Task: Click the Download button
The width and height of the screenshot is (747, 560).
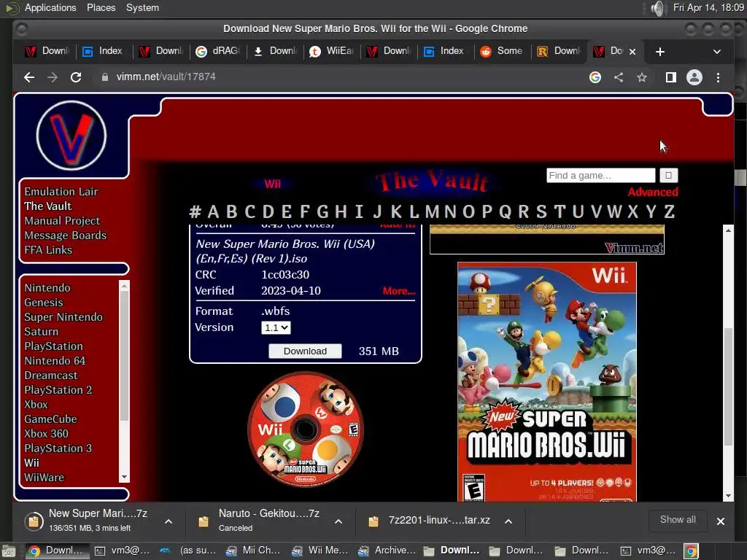Action: click(305, 351)
